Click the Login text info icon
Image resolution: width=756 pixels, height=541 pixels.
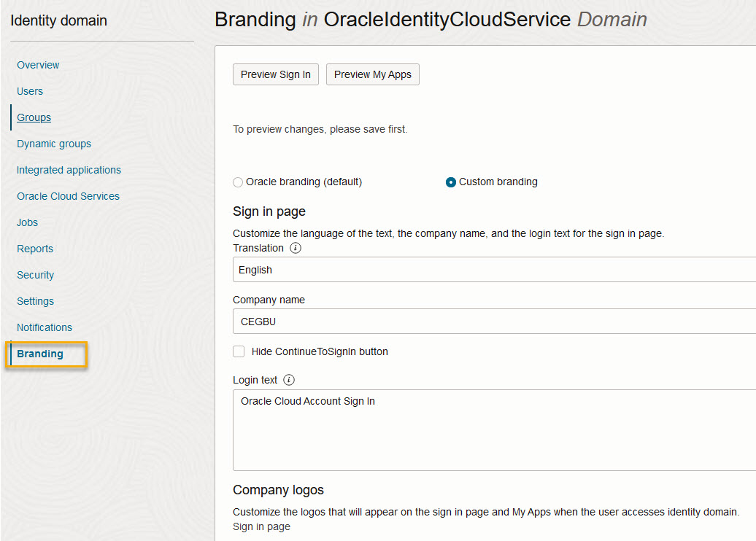pyautogui.click(x=289, y=380)
